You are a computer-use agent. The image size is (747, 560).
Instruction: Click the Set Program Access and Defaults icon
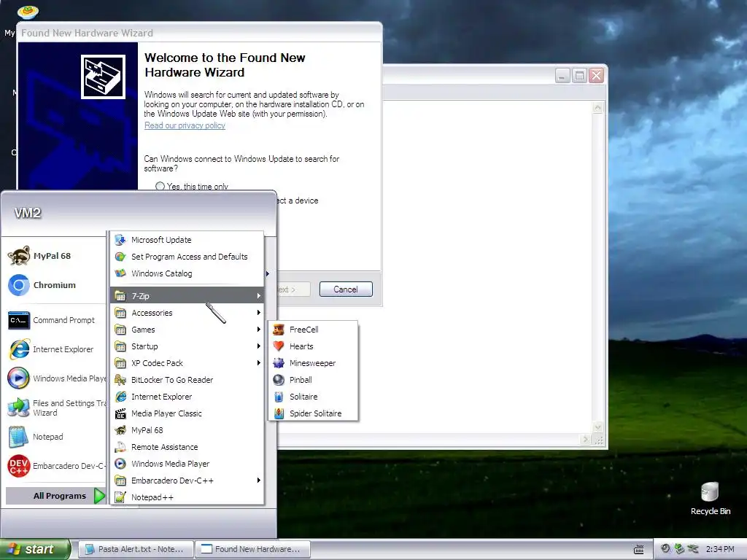tap(120, 257)
